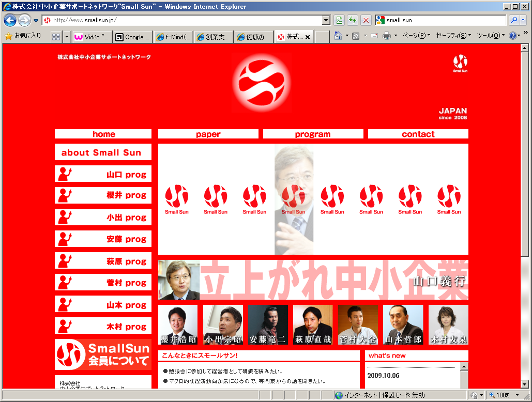The image size is (532, 402).
Task: Open the address bar dropdown arrow
Action: (x=326, y=20)
